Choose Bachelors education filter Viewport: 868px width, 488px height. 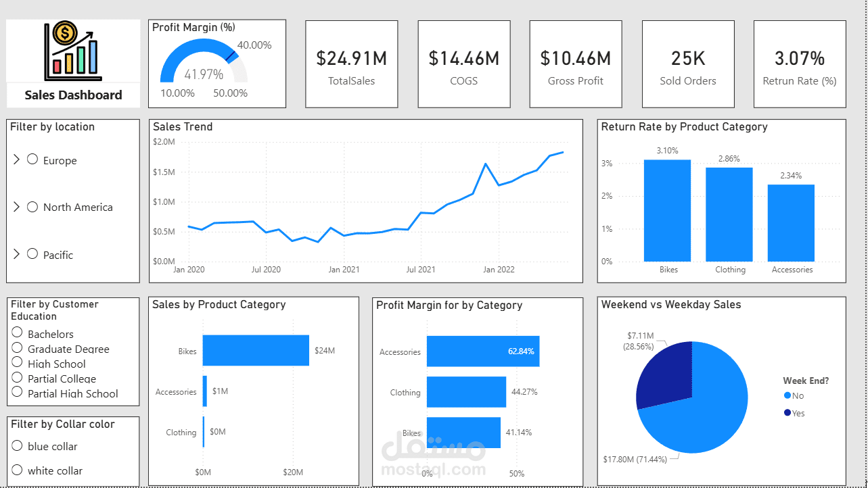(18, 333)
